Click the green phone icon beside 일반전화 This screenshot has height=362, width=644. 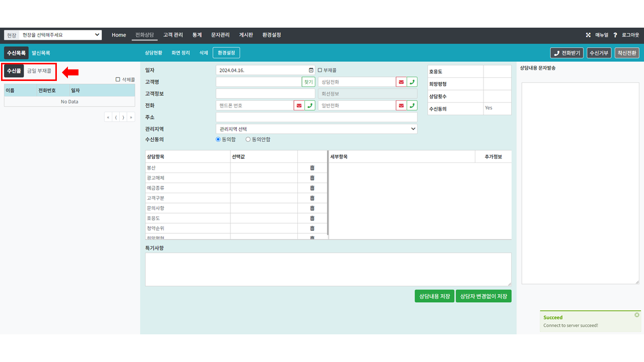pos(412,106)
